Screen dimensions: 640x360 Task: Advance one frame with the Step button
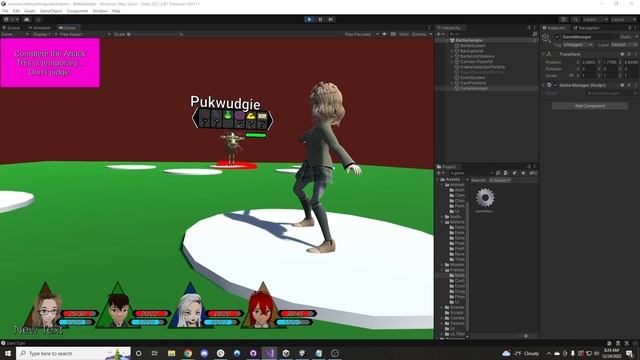pos(331,19)
